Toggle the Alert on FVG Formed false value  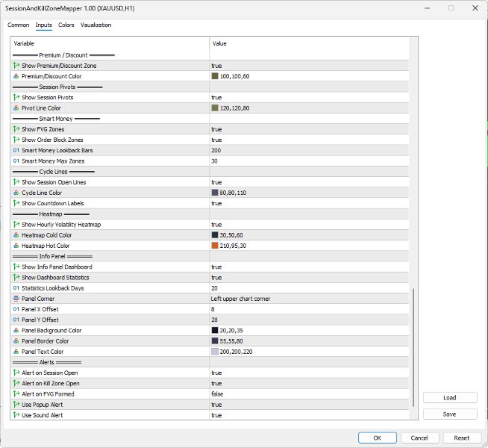pyautogui.click(x=309, y=393)
